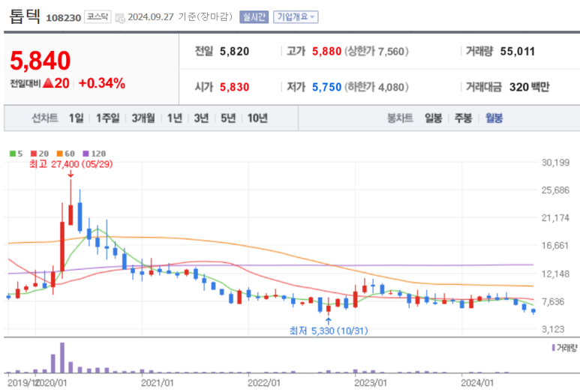This screenshot has height=392, width=580.
Task: Click the high price 5,880
Action: pyautogui.click(x=326, y=52)
